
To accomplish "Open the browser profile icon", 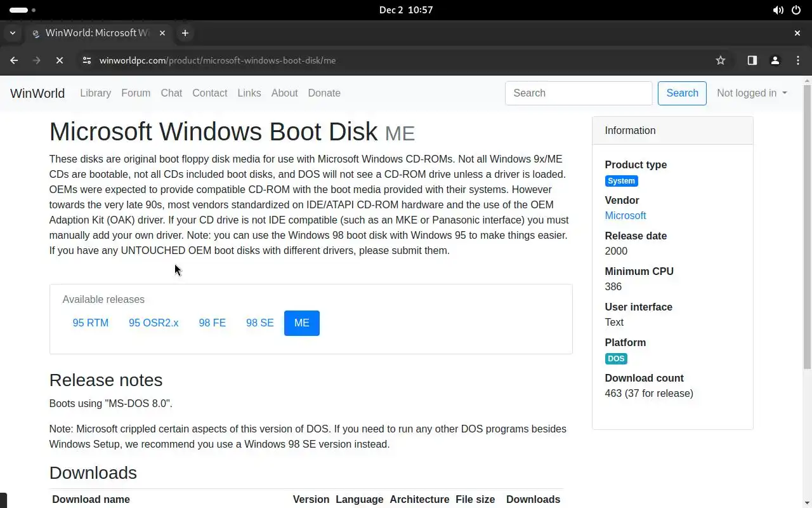I will pos(775,60).
